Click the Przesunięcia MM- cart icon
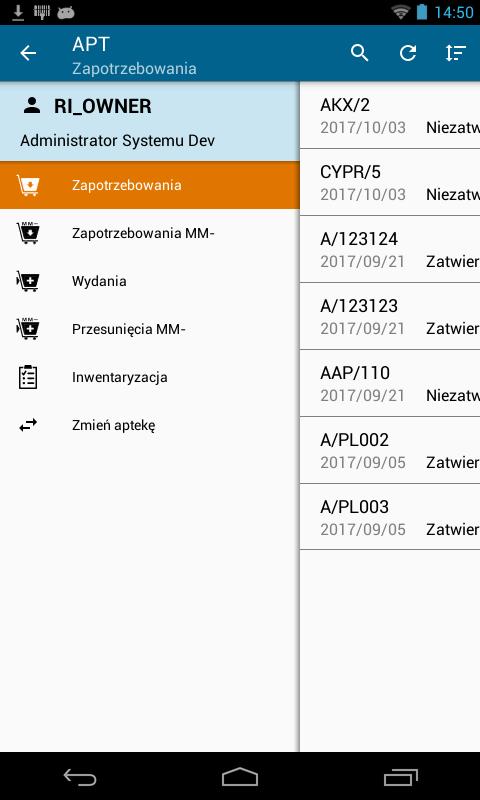Image resolution: width=480 pixels, height=800 pixels. pos(28,329)
